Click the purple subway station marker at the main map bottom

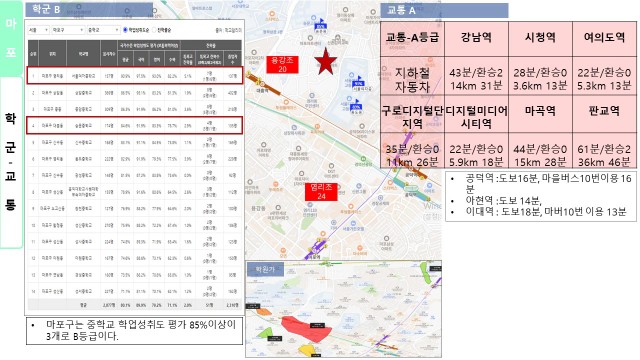315,249
